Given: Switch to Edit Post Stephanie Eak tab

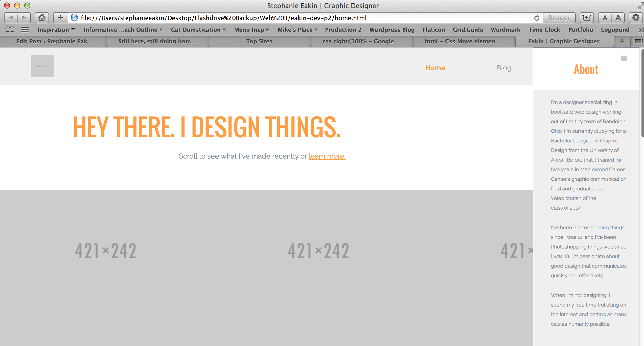Looking at the screenshot, I should pos(54,41).
